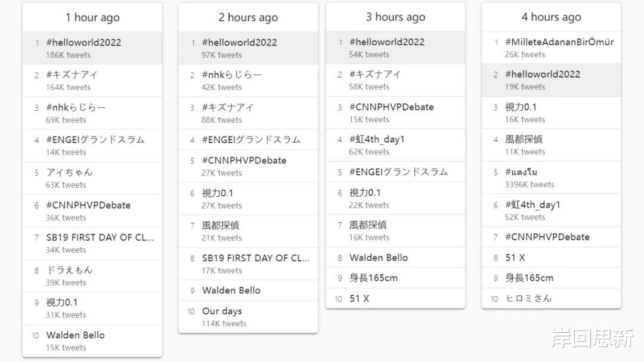Click #虹4th_day1 in the 3 hours ago column
This screenshot has width=644, height=362.
pyautogui.click(x=377, y=140)
